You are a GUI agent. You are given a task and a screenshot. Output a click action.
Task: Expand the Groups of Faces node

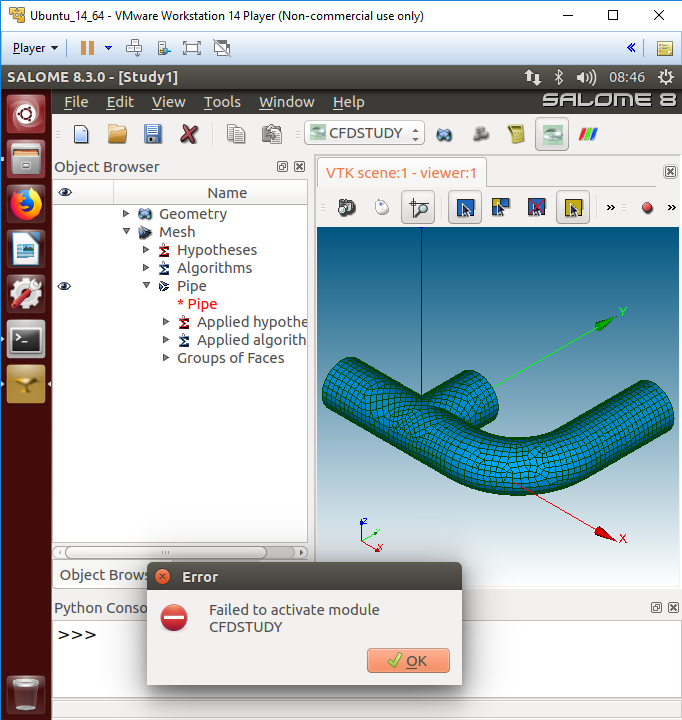point(166,358)
